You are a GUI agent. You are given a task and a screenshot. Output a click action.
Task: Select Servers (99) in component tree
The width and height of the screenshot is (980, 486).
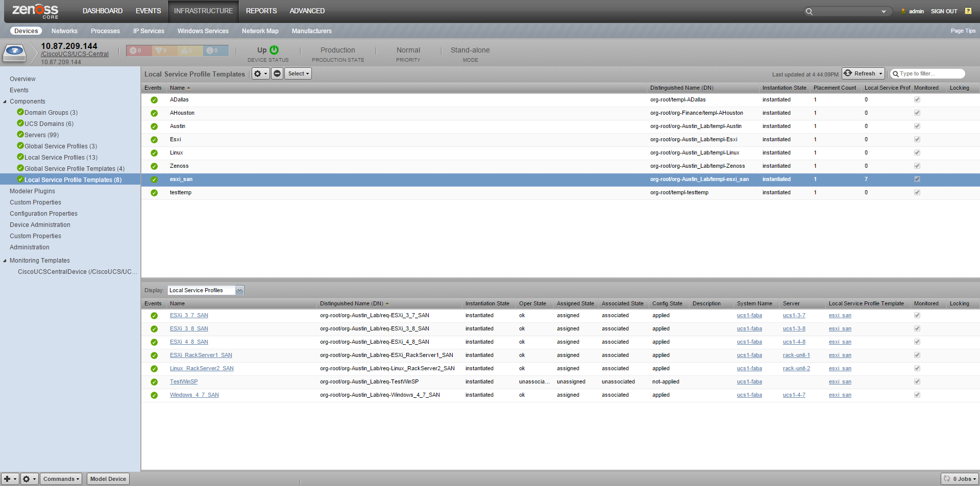(x=41, y=135)
